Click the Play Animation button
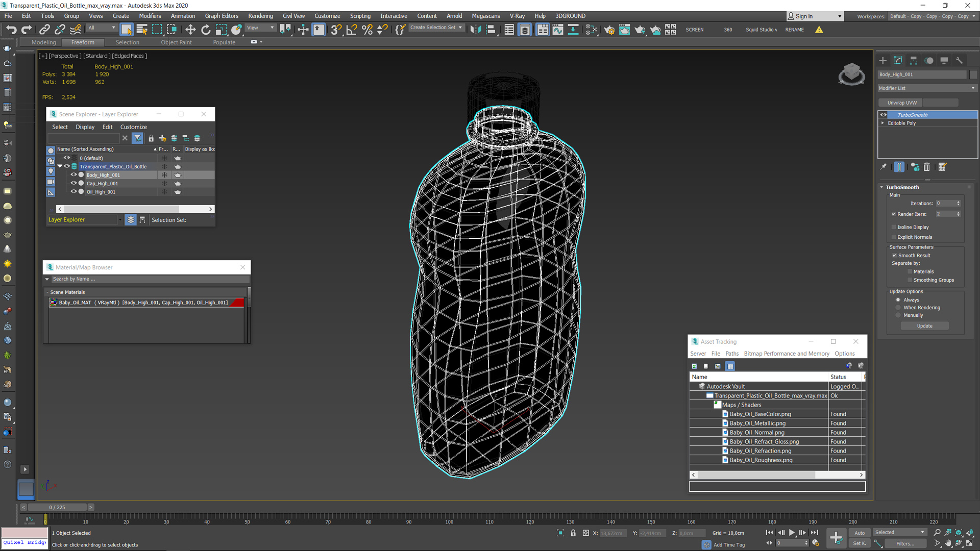Image resolution: width=980 pixels, height=551 pixels. (792, 533)
